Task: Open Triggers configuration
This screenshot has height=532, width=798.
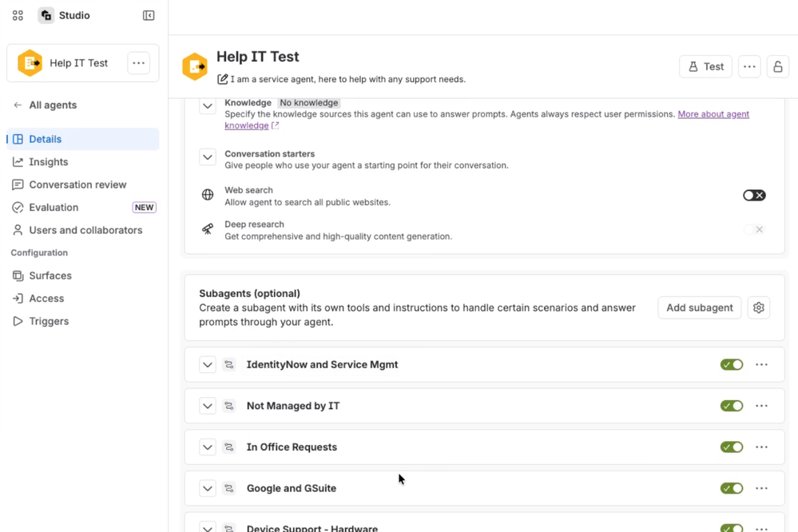Action: tap(83, 321)
